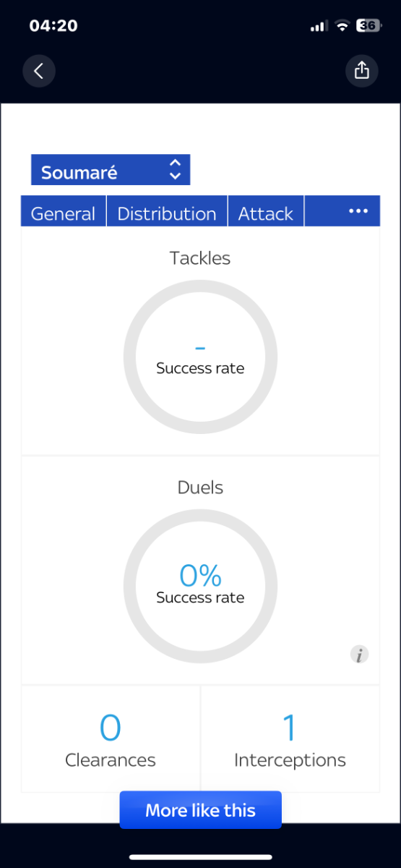
Task: Tap the Tackles heading
Action: 200,258
